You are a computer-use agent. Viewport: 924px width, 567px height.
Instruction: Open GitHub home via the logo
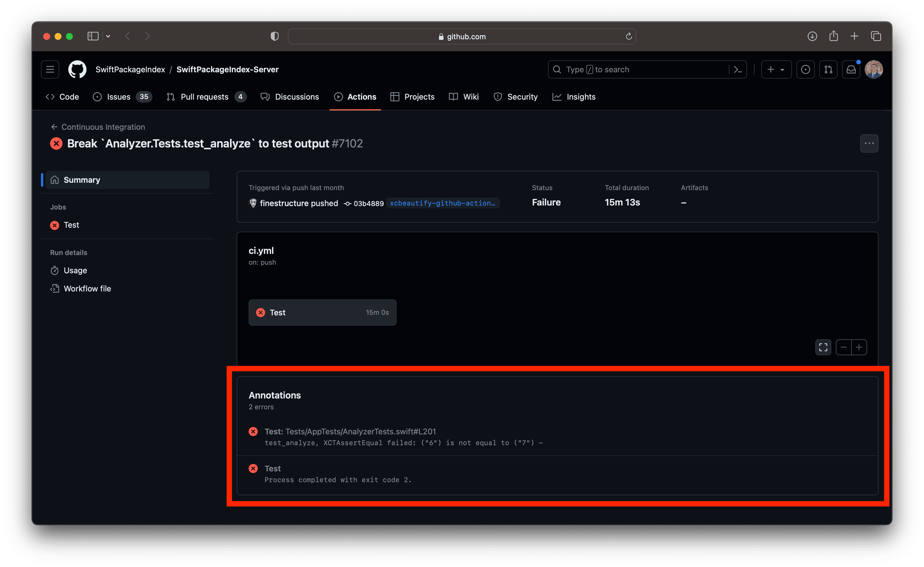click(x=77, y=69)
